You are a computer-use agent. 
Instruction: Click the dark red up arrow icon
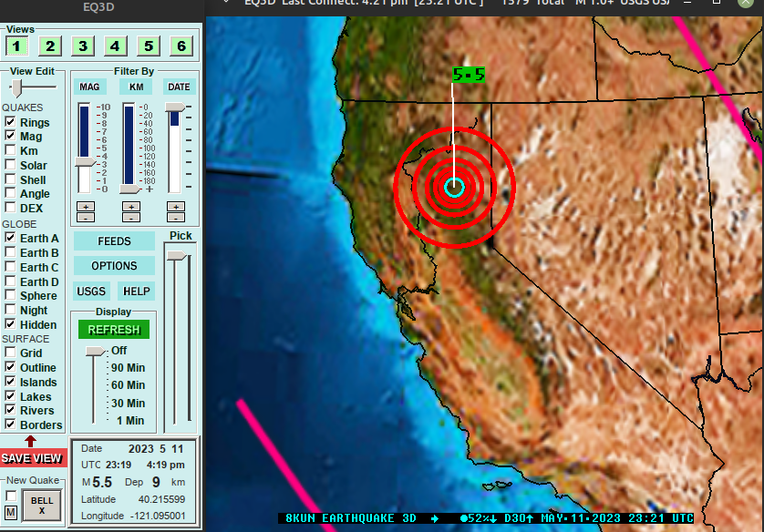pyautogui.click(x=31, y=441)
